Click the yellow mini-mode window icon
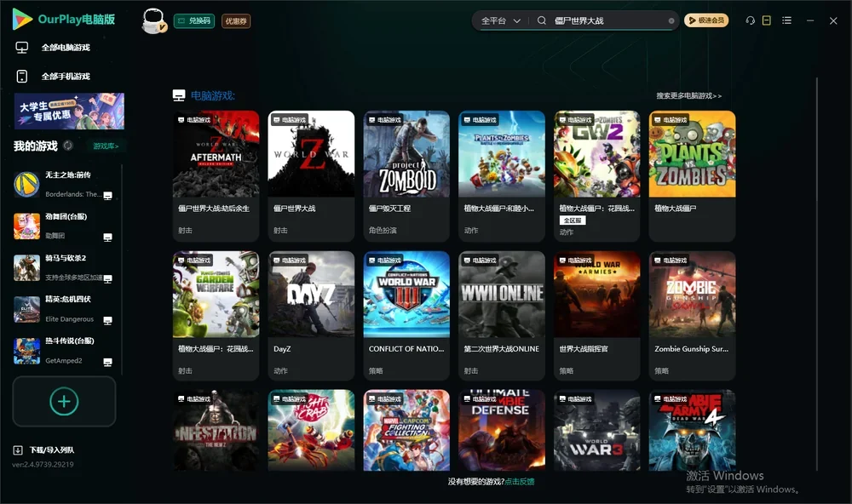The image size is (852, 504). tap(767, 20)
